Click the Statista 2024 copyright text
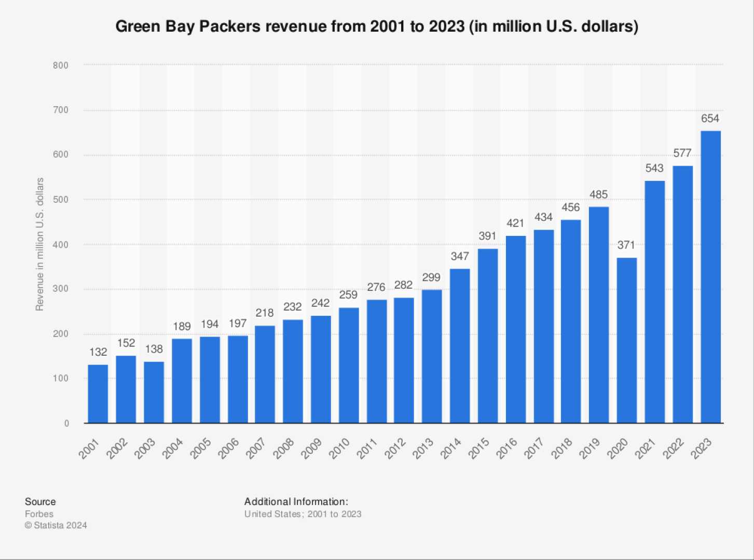Image resolution: width=754 pixels, height=560 pixels. [x=56, y=525]
